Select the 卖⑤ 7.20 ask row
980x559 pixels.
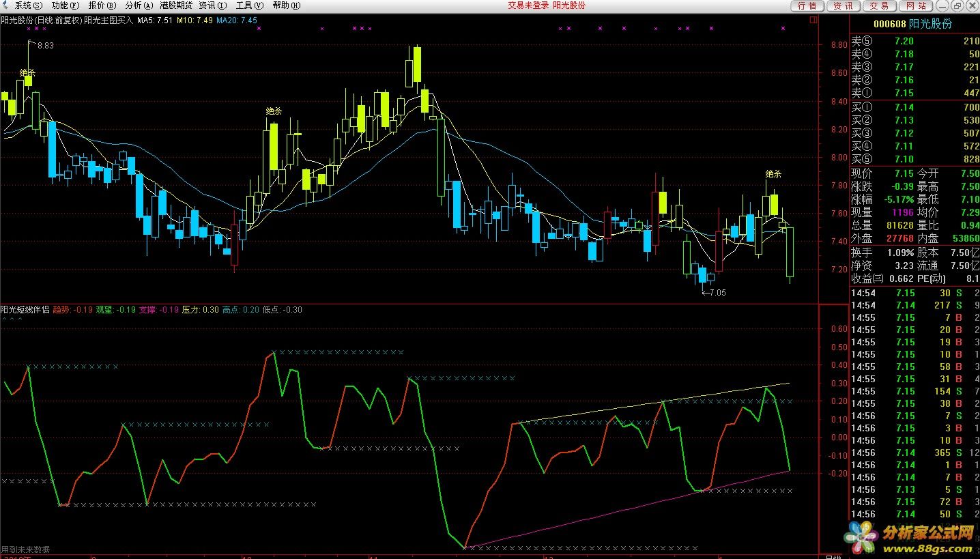[x=914, y=42]
